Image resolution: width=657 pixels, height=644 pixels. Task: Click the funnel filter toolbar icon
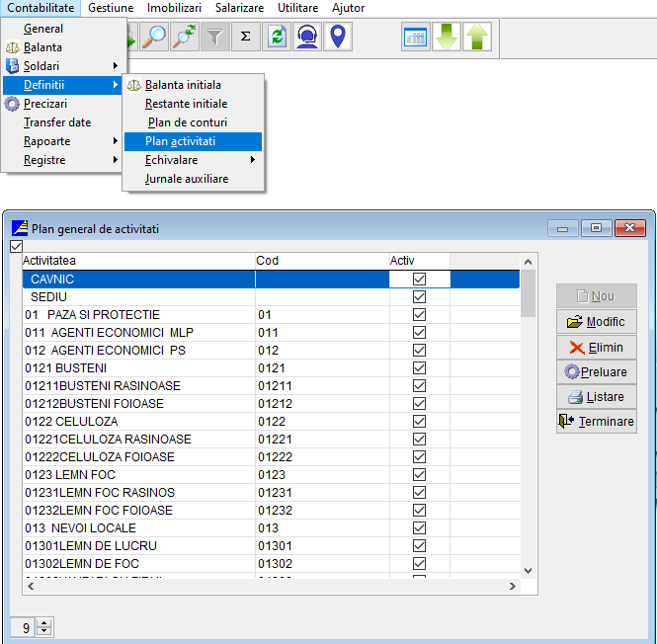pos(214,38)
